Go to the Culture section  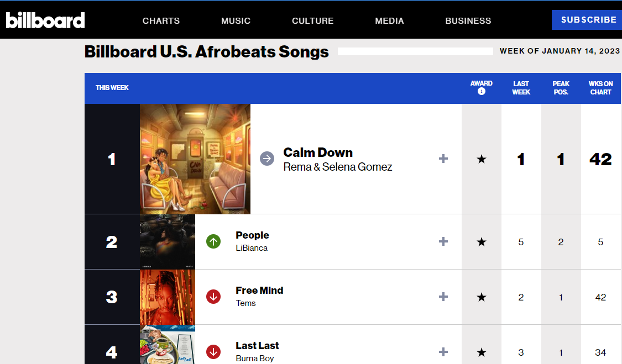(x=312, y=20)
